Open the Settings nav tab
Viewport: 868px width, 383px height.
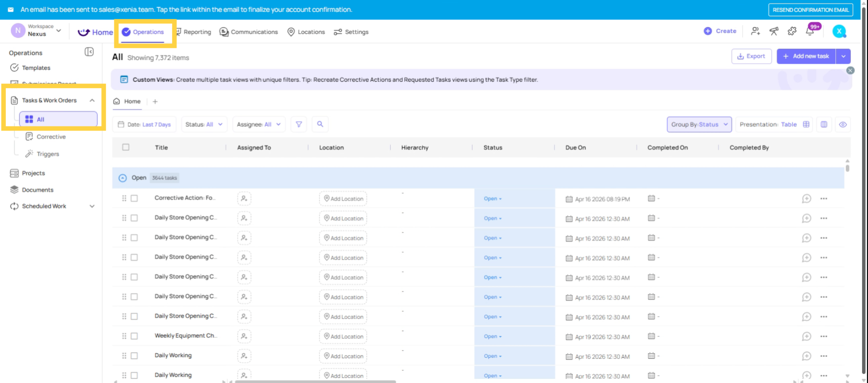click(x=351, y=32)
